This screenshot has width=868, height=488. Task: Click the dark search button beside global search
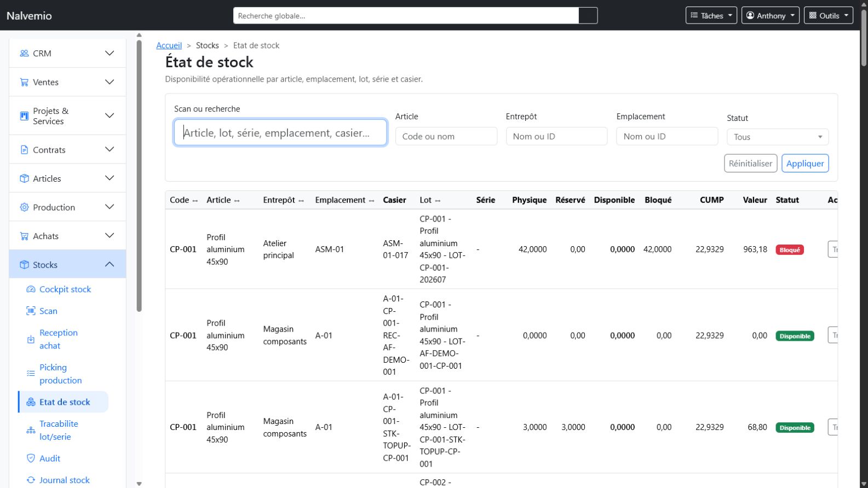(x=588, y=15)
